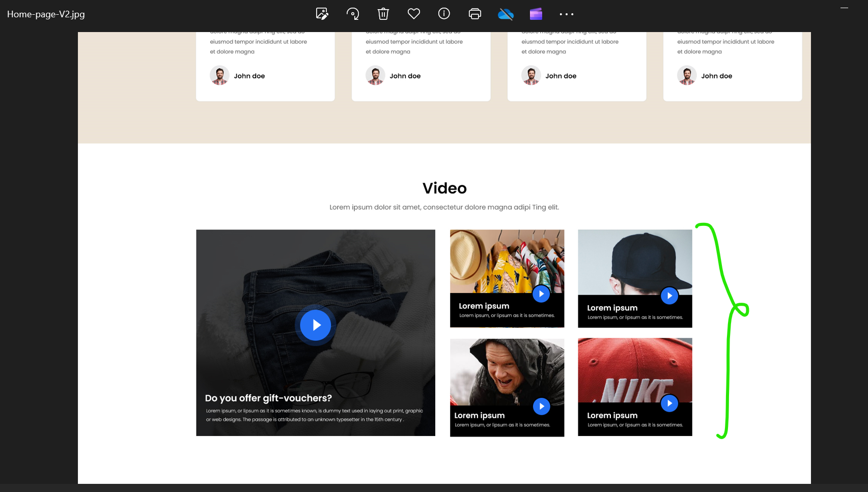Screen dimensions: 868x492
Task: Delete the image with the trash icon
Action: (x=383, y=14)
